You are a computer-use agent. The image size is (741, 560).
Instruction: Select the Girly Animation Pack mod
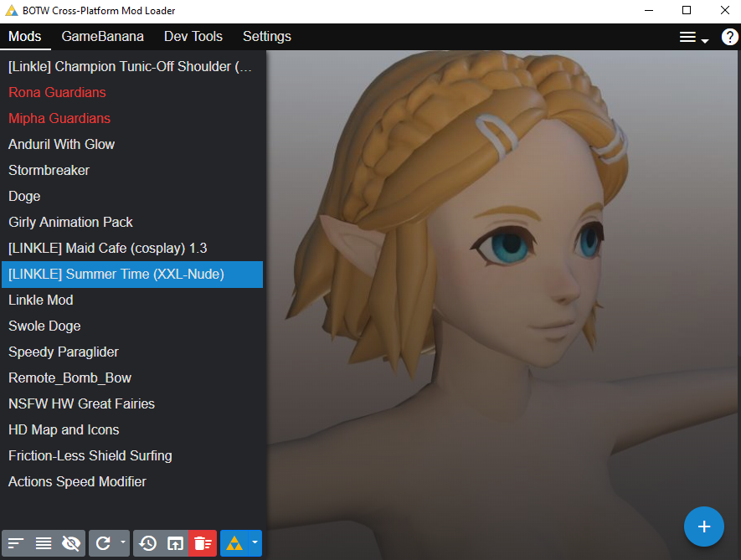[x=132, y=223]
